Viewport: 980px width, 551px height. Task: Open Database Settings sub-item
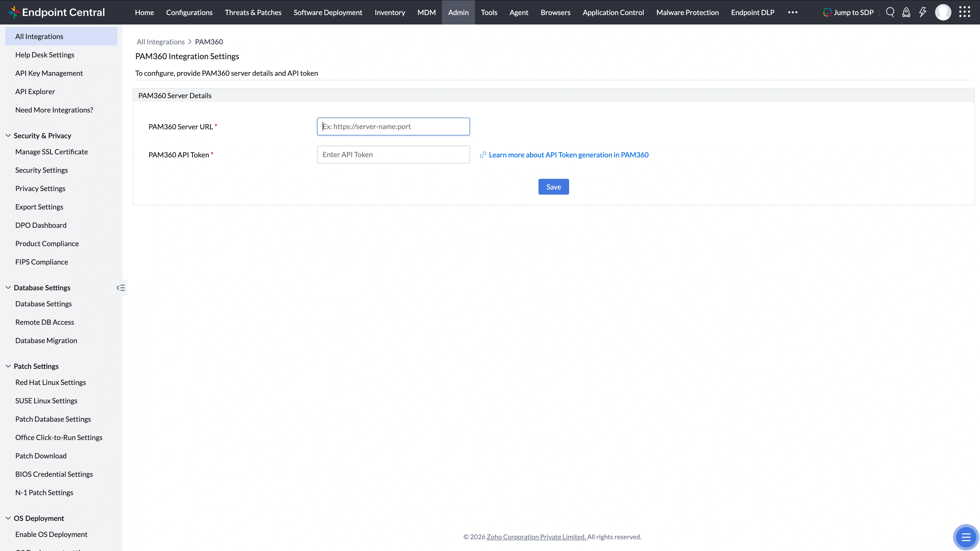coord(43,304)
